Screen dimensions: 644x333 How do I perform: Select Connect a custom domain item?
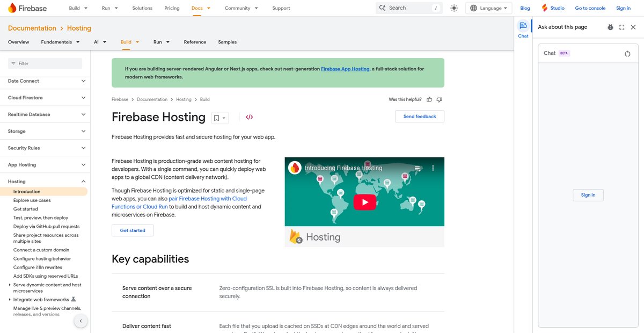click(41, 250)
